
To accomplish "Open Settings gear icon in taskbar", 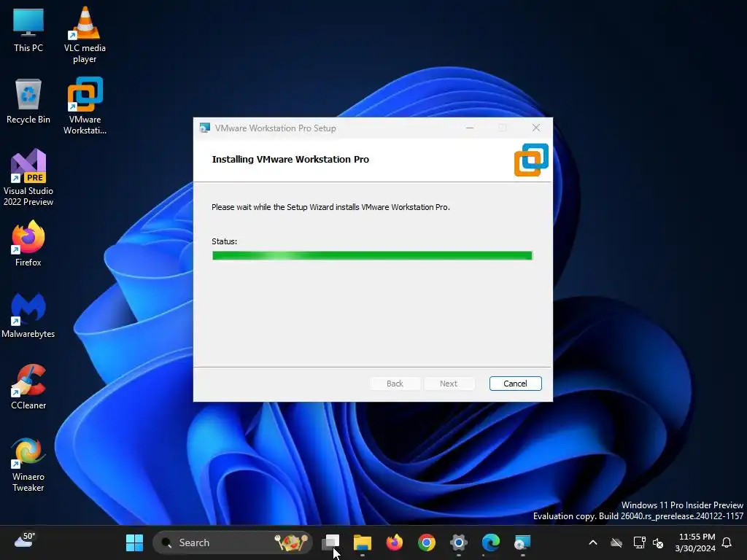I will (458, 542).
